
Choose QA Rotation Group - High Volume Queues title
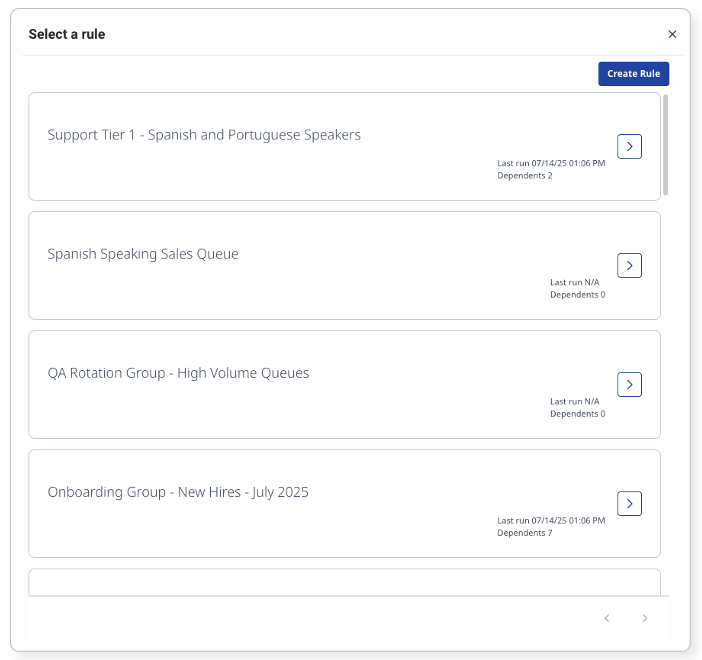[178, 373]
